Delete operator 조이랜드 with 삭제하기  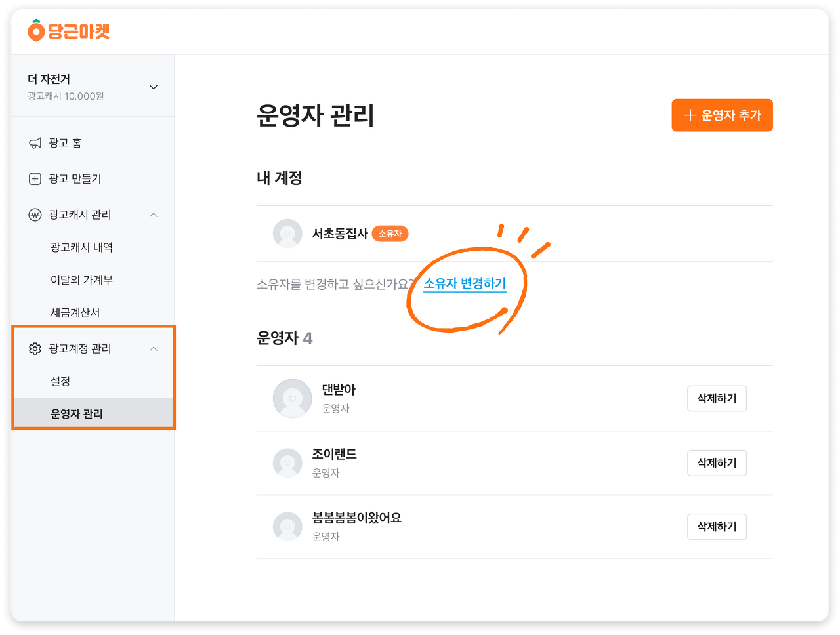click(717, 462)
